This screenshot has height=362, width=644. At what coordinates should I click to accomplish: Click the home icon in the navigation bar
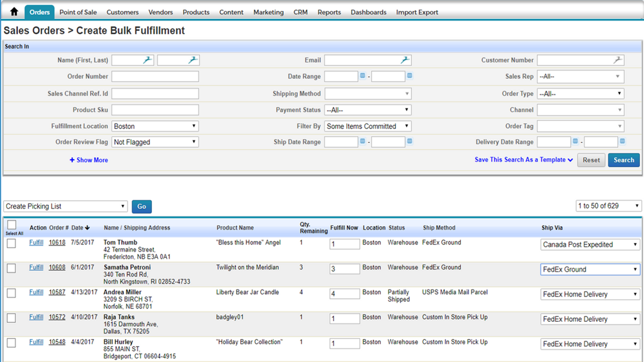[x=14, y=10]
